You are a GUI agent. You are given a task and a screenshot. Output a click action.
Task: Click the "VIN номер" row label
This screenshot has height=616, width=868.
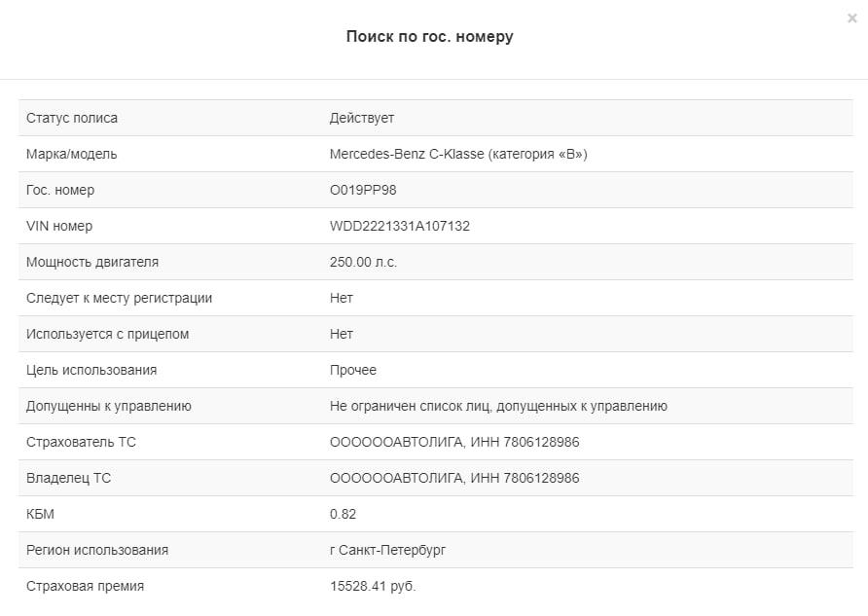(59, 226)
